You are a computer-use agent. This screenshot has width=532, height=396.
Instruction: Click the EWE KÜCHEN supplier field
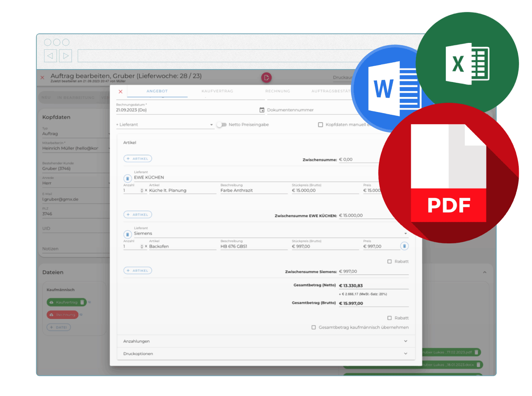256,177
